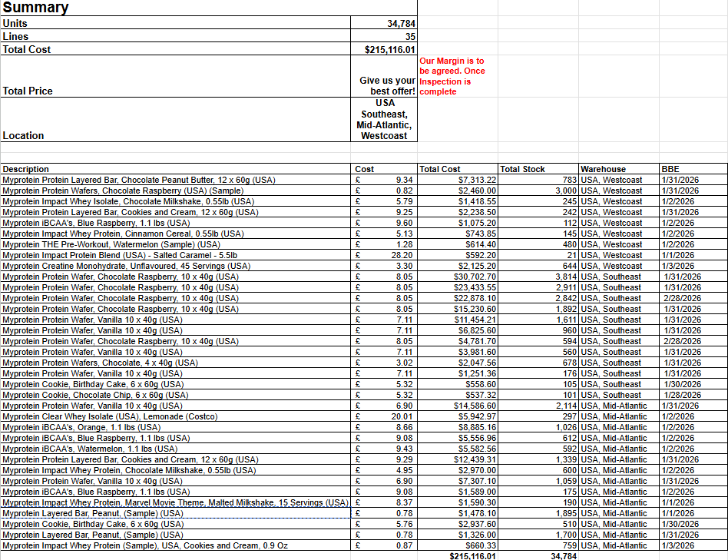Select the $11,454.21 total cost cell
The width and height of the screenshot is (728, 560).
coord(458,320)
